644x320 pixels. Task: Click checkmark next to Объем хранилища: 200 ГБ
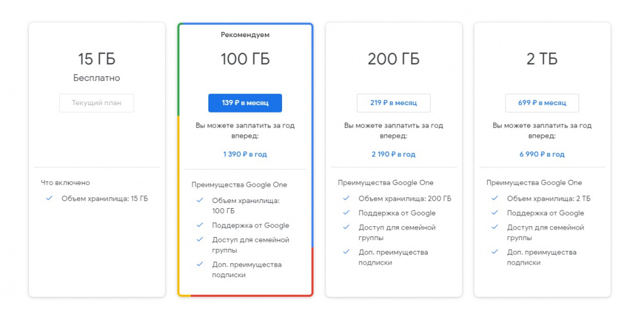(346, 199)
